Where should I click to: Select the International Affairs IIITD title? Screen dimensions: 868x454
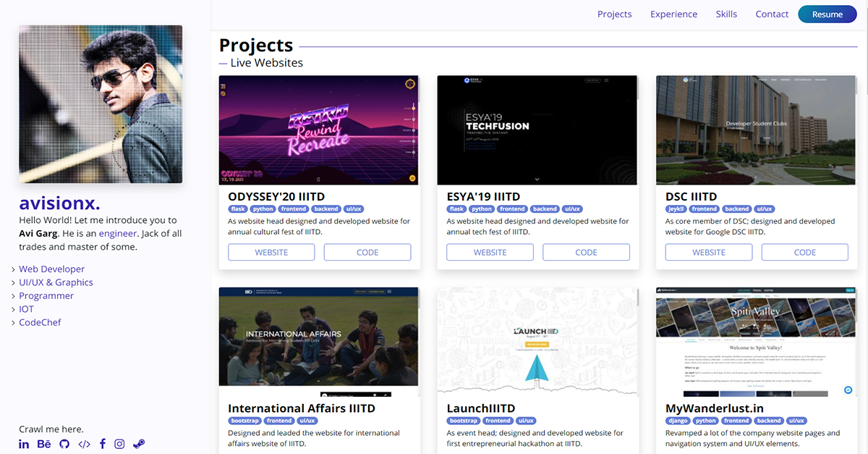tap(302, 408)
